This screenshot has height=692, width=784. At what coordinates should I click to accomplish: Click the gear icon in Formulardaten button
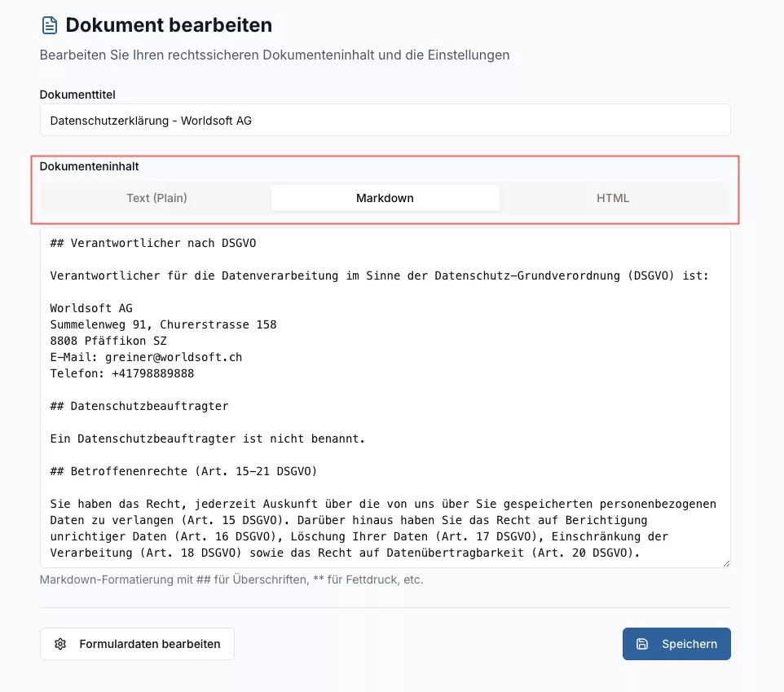60,644
